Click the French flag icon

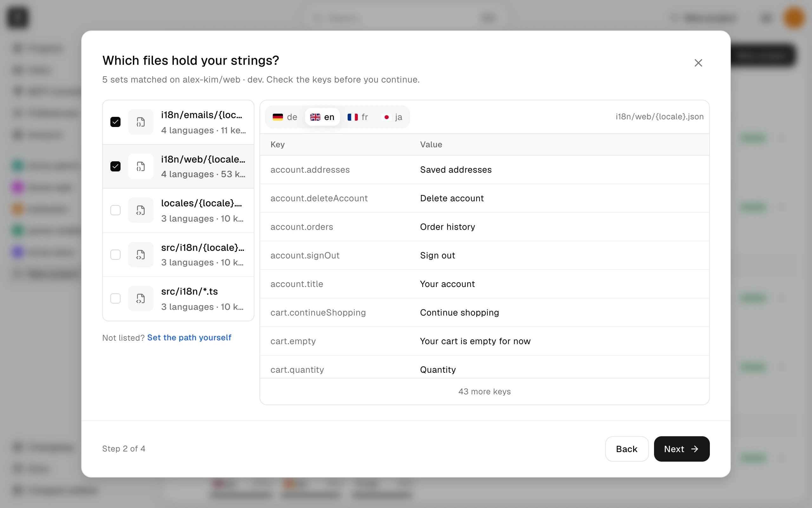pos(352,117)
